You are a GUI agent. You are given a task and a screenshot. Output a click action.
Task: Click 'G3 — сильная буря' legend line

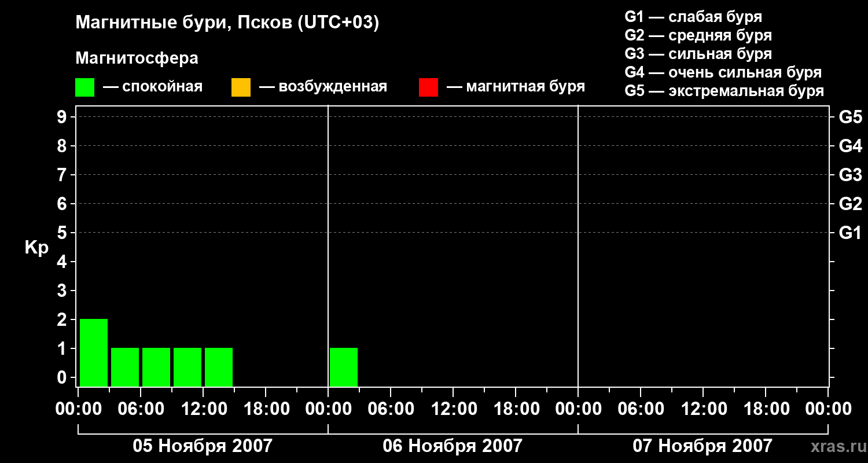click(698, 54)
